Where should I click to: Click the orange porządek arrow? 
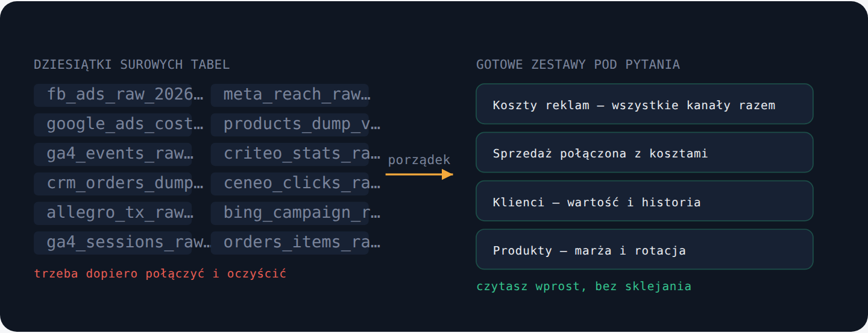point(420,174)
